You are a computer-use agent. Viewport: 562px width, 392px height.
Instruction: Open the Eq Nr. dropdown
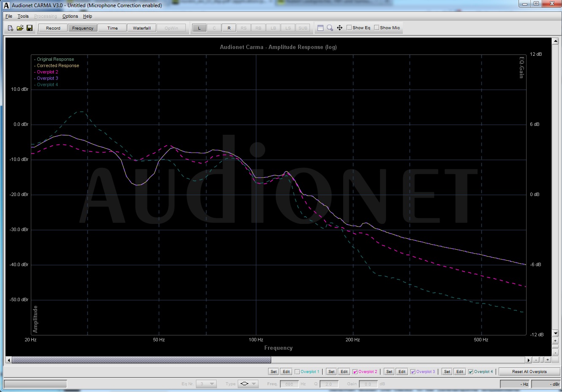click(206, 384)
